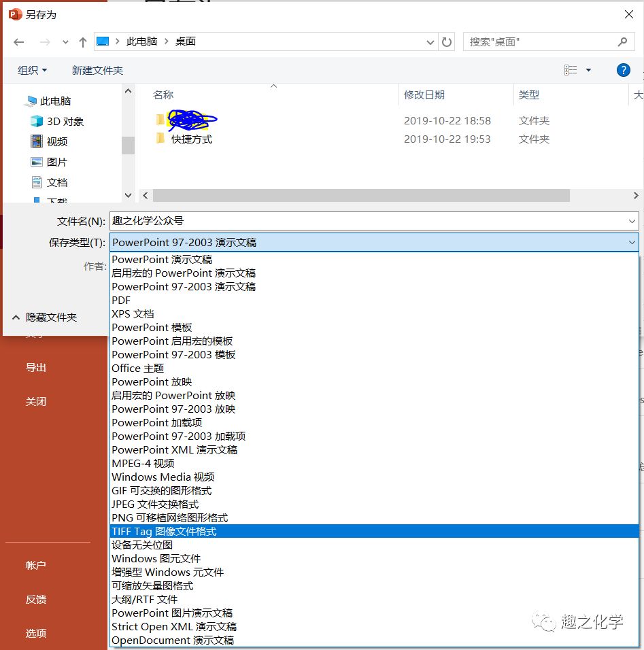Open the 组织 menu
The height and width of the screenshot is (650, 644).
(x=32, y=70)
